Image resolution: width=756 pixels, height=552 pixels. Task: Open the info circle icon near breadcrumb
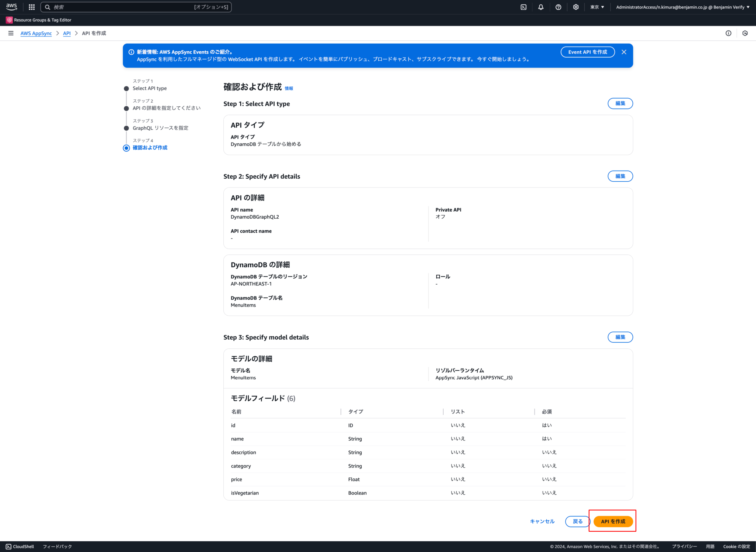point(728,33)
